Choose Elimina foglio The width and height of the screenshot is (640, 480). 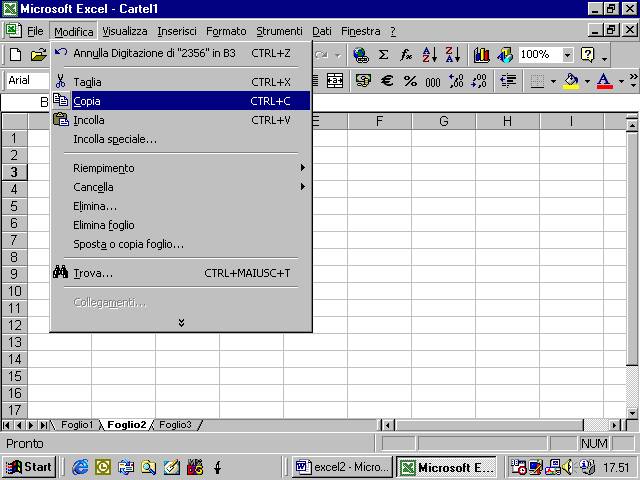pos(181,225)
